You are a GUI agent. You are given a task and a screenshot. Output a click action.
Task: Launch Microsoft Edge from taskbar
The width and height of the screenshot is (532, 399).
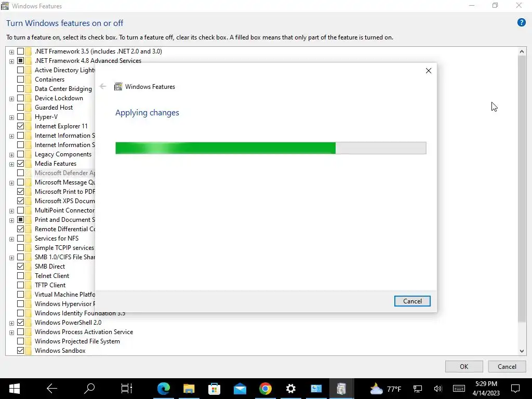tap(164, 389)
